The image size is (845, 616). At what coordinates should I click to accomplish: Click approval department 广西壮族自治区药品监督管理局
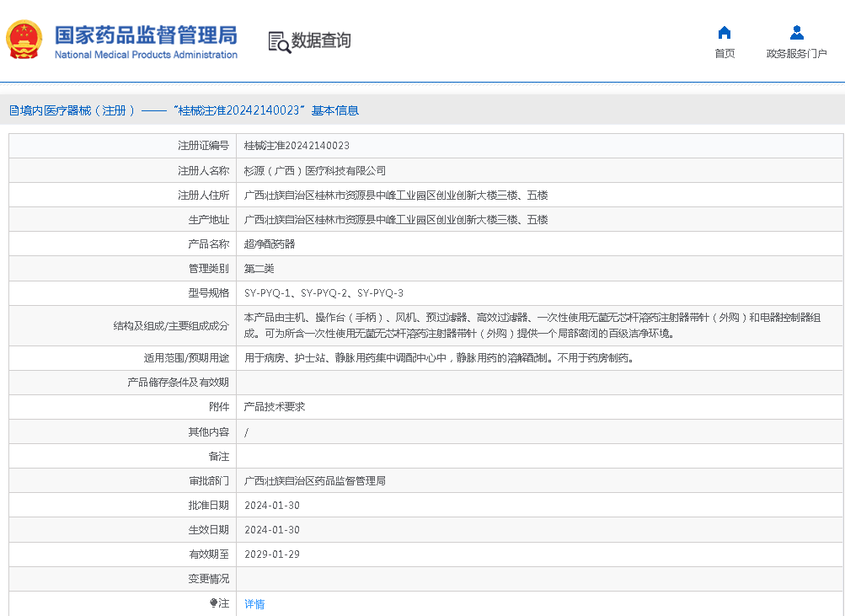point(314,481)
